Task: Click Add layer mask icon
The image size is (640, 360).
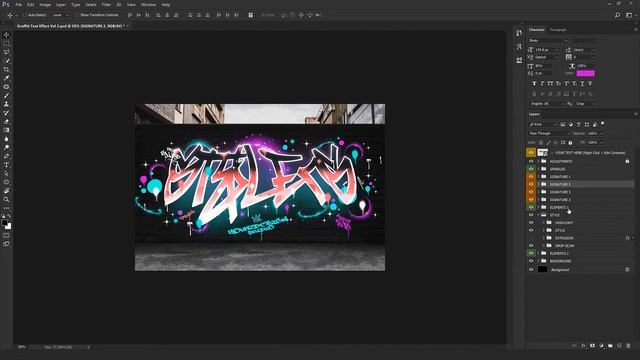Action: (x=592, y=346)
